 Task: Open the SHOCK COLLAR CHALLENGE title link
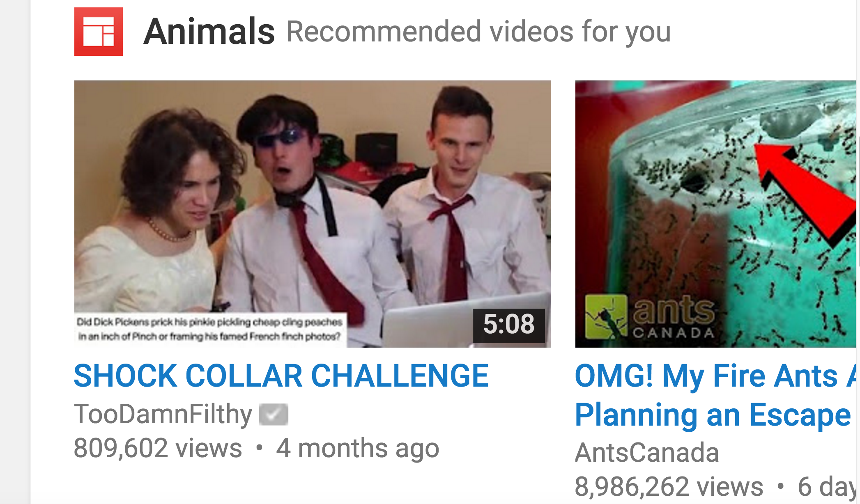(281, 376)
